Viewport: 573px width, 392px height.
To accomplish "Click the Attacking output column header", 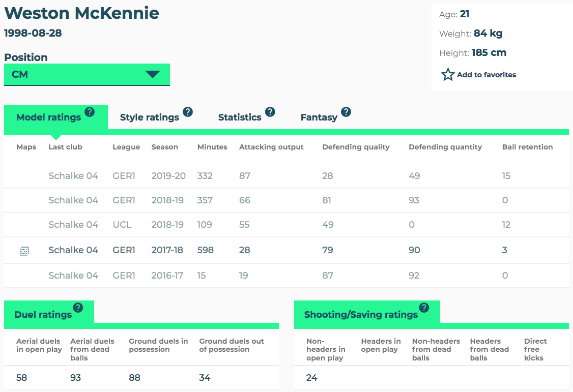I will (271, 147).
